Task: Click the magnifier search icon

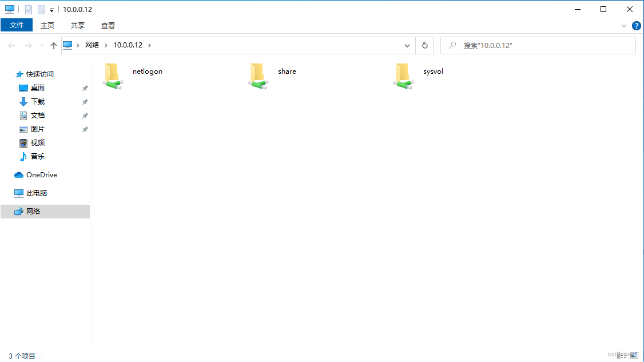Action: [452, 45]
